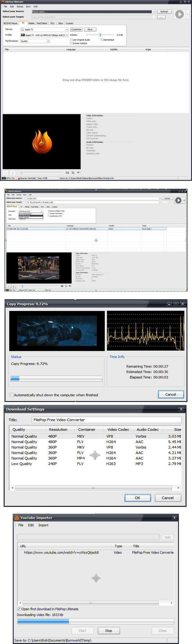Screen dimensions: 192x644
Task: Click the MP4 icon in the Apple TV profile box
Action: pos(23,35)
